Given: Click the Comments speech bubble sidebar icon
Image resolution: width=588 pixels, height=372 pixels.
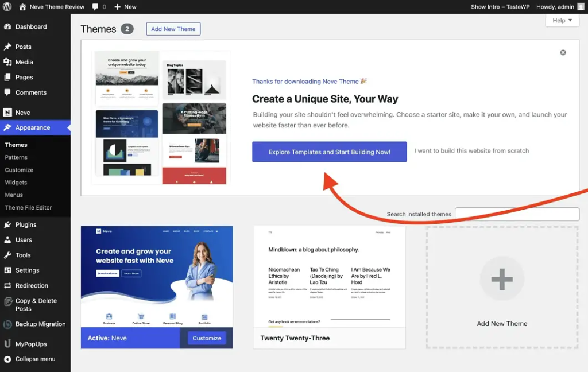Looking at the screenshot, I should [x=7, y=92].
